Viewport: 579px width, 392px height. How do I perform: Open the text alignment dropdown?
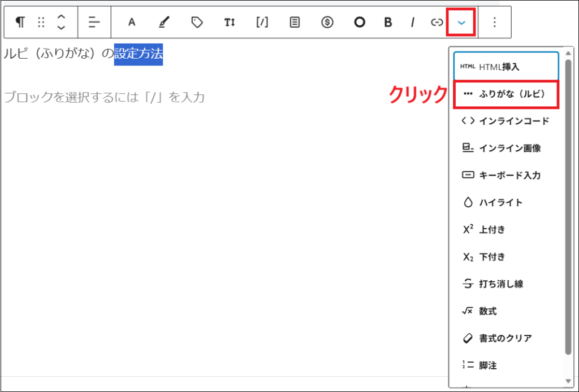click(x=94, y=22)
